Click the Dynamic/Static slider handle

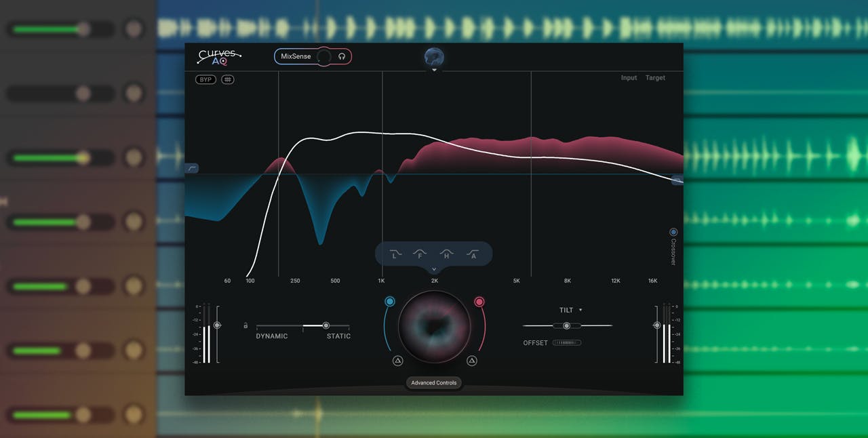326,325
